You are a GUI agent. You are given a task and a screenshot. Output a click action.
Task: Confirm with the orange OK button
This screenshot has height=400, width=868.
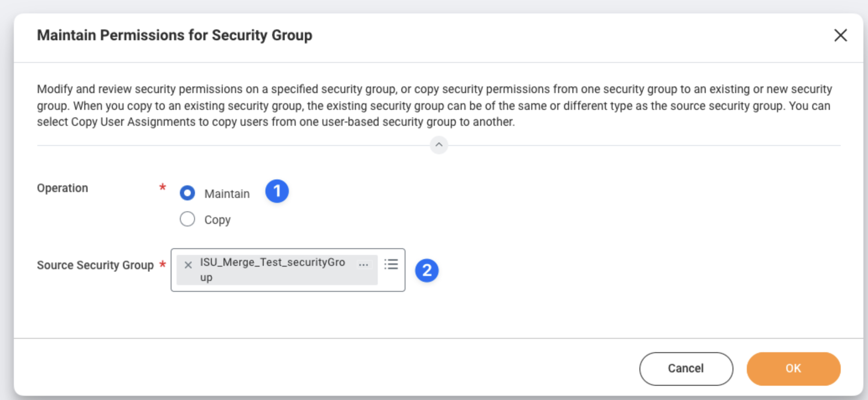[x=793, y=369]
